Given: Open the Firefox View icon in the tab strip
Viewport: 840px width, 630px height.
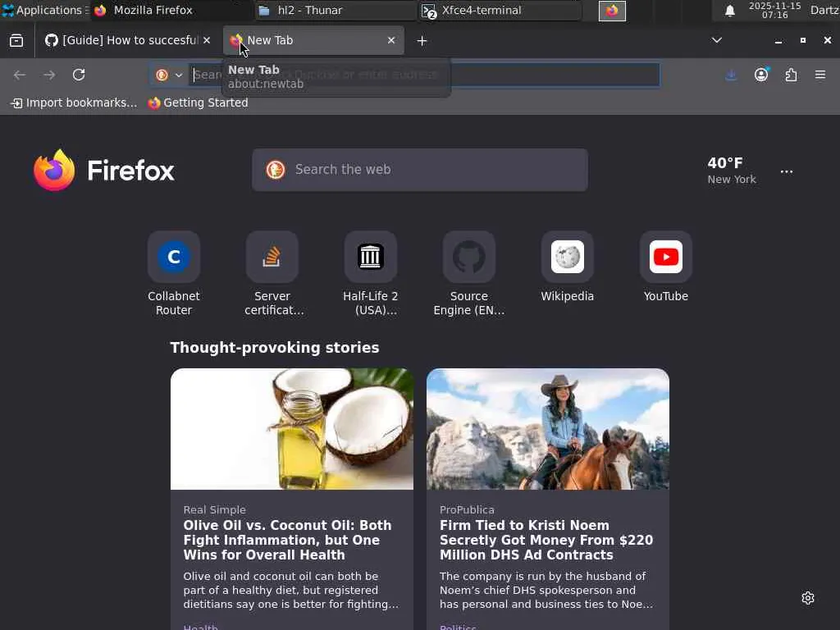Looking at the screenshot, I should [x=16, y=41].
